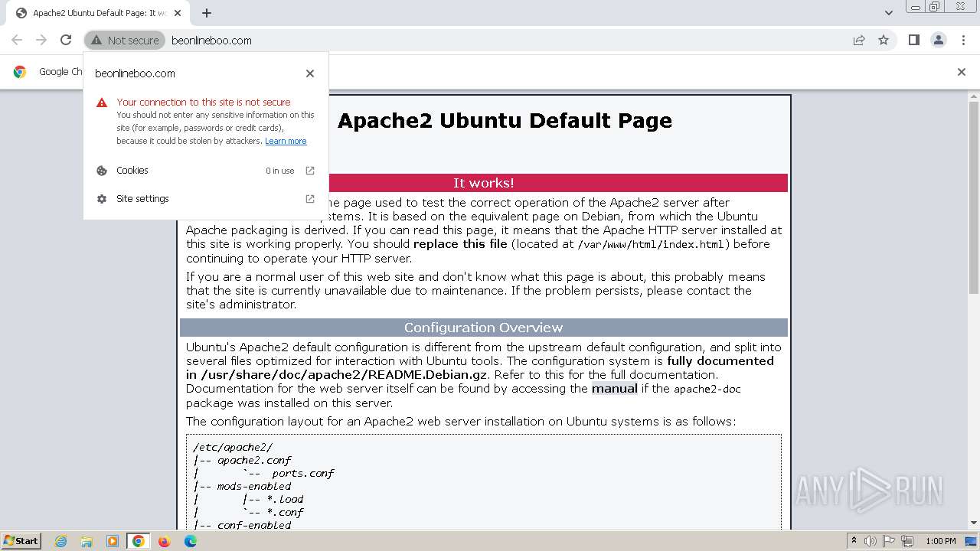Viewport: 980px width, 551px height.
Task: Expand the tab search dropdown arrow
Action: 888,13
